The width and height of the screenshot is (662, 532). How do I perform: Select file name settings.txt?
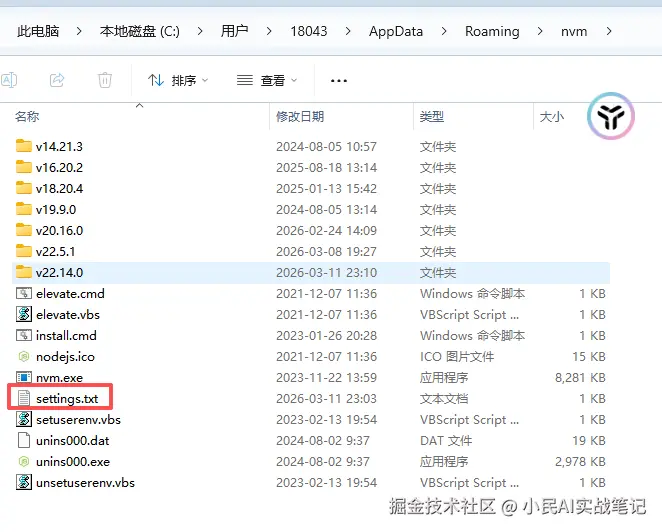point(67,399)
